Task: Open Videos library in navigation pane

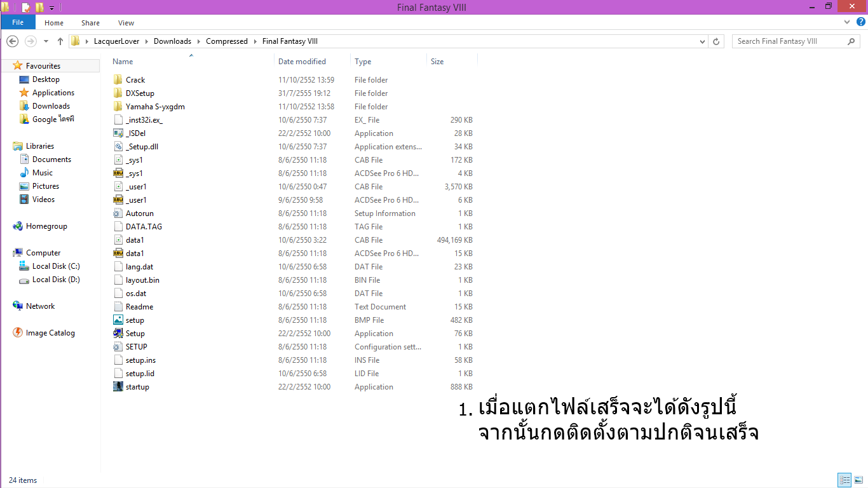Action: coord(43,200)
